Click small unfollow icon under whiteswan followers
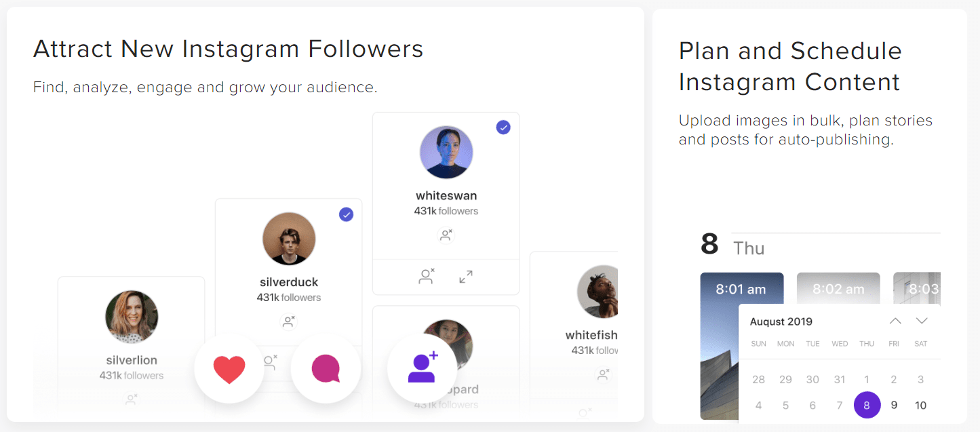This screenshot has width=980, height=432. click(x=446, y=235)
